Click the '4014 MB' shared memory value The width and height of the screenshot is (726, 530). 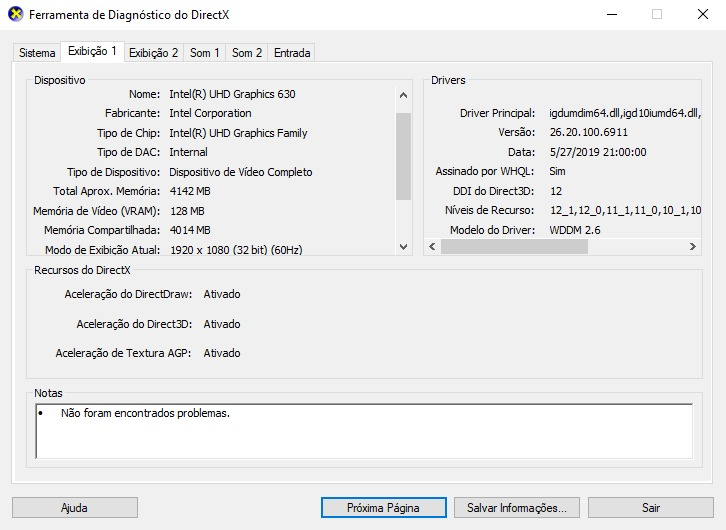click(190, 230)
